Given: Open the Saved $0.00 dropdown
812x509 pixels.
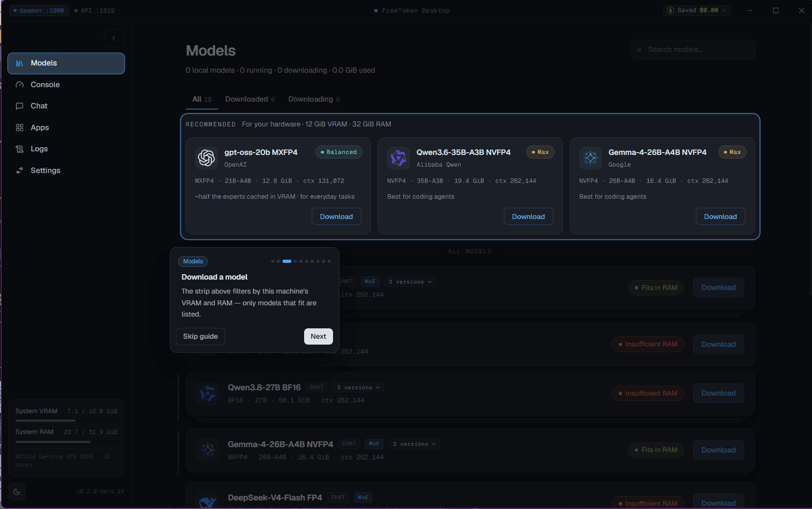Looking at the screenshot, I should coord(697,10).
